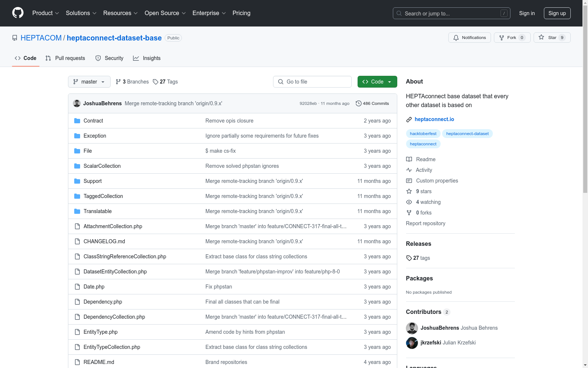Click the tag icon beside 27 Tags

coord(155,82)
